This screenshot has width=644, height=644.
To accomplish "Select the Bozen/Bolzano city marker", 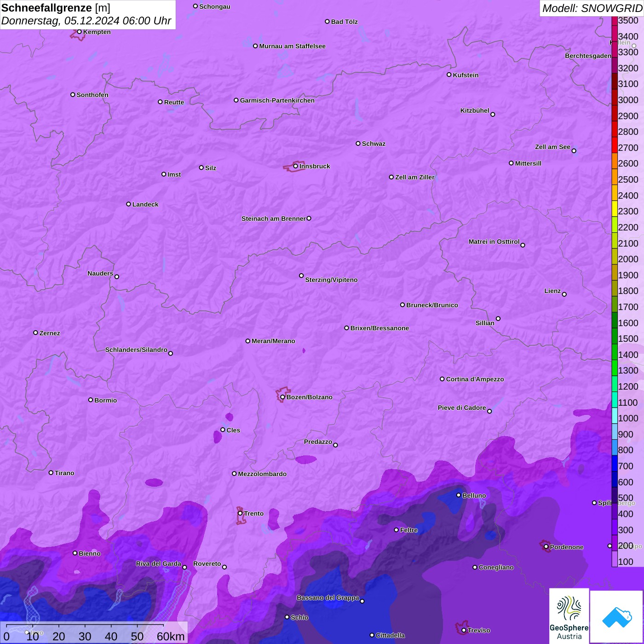I will tap(283, 397).
